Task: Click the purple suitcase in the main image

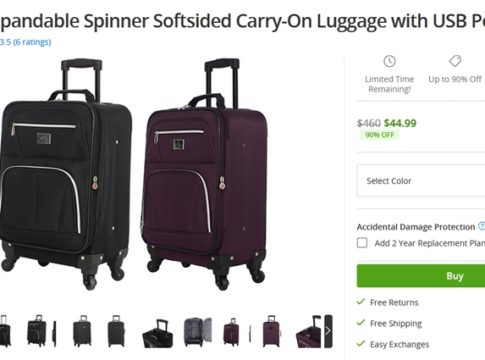Action: coord(204,174)
